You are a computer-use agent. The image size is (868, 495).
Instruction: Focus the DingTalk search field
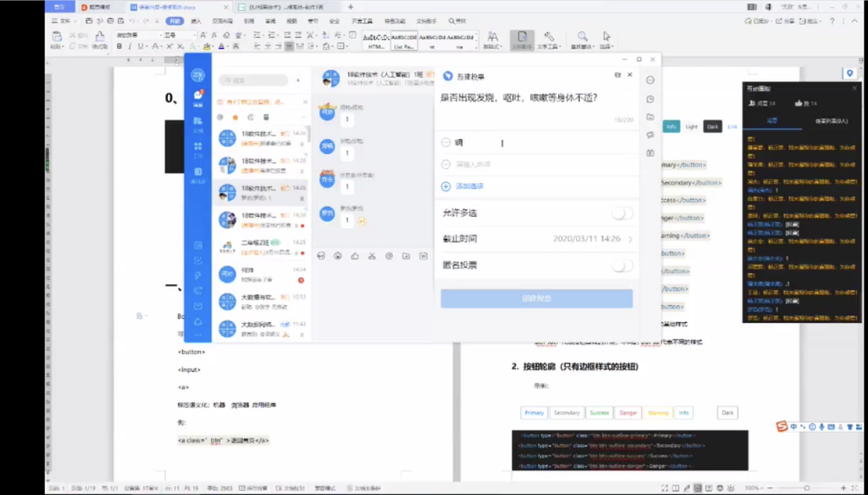pyautogui.click(x=253, y=81)
